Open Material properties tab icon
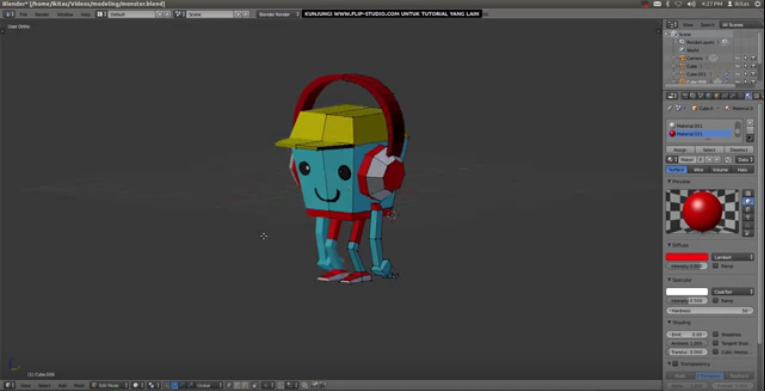Image resolution: width=765 pixels, height=391 pixels. 748,96
